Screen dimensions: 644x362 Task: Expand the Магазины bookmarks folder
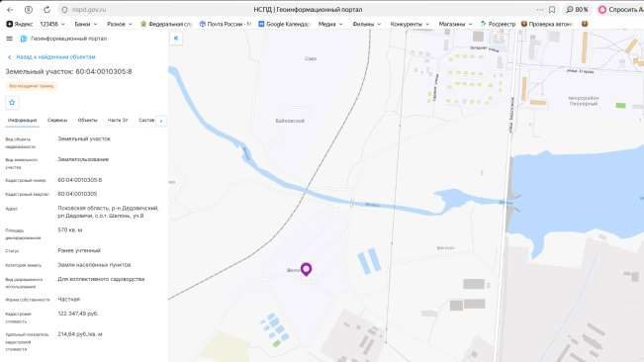pyautogui.click(x=455, y=24)
